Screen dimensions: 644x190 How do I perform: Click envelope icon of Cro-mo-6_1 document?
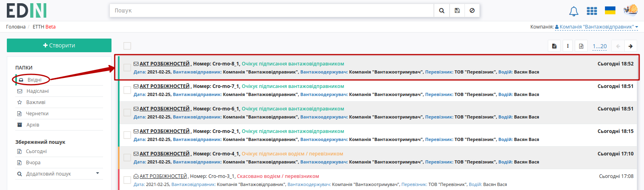[136, 109]
